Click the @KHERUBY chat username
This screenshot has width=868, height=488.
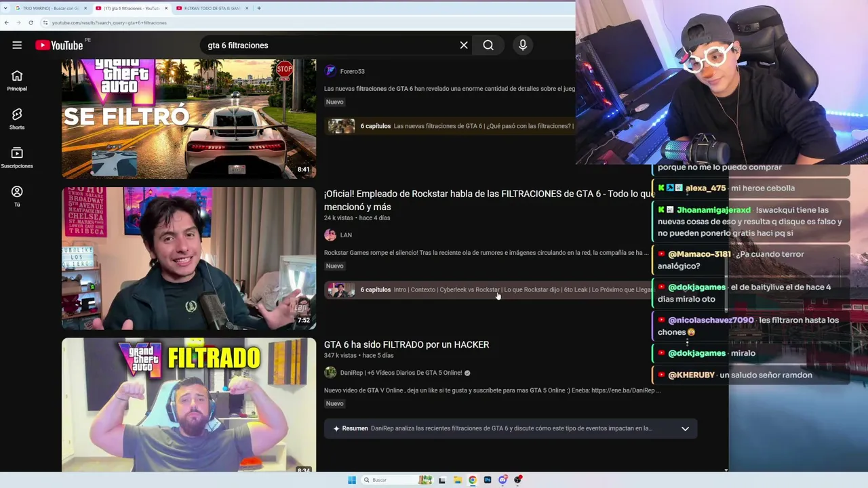click(x=691, y=375)
